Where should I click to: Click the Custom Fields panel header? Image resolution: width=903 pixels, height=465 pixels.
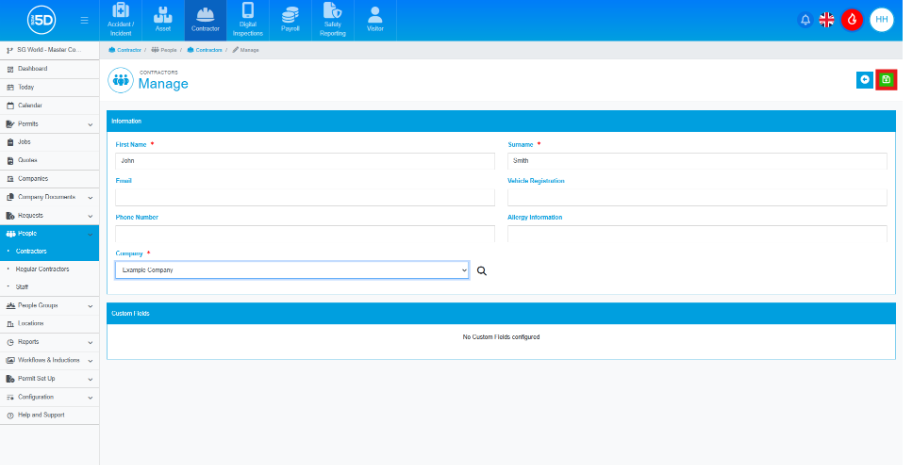501,313
